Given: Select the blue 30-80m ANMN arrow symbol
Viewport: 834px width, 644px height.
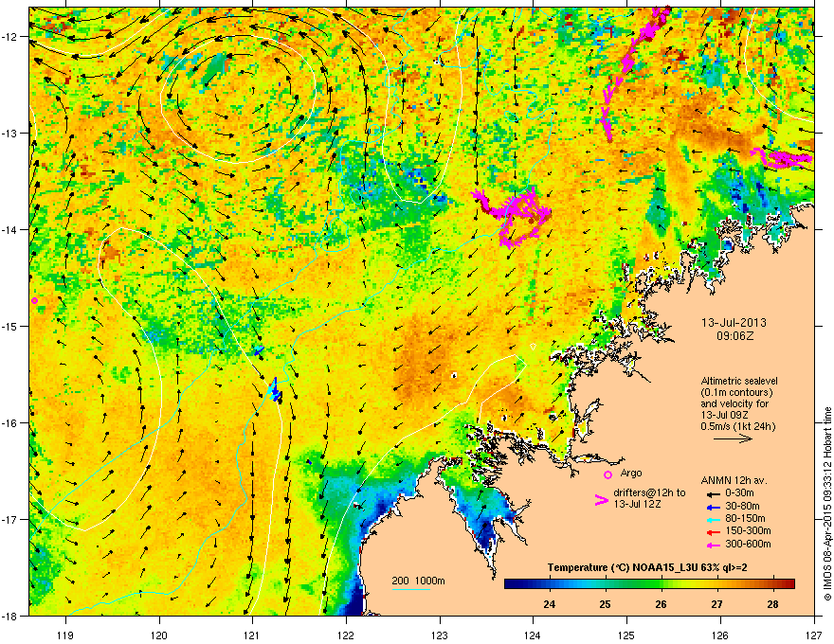Looking at the screenshot, I should point(712,507).
